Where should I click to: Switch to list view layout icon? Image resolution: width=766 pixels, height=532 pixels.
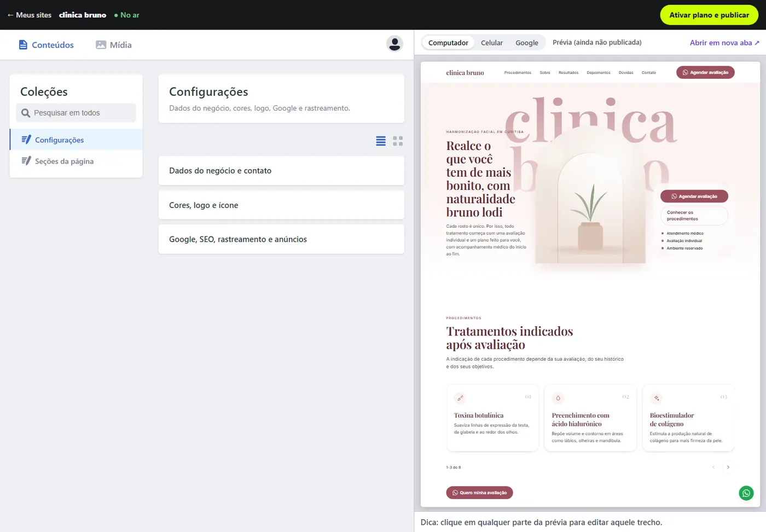pyautogui.click(x=381, y=141)
